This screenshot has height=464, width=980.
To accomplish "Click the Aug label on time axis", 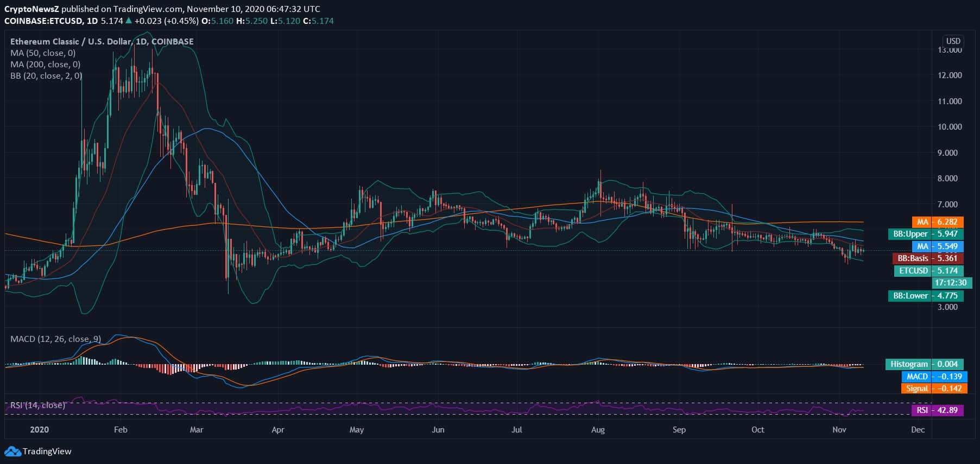I will pyautogui.click(x=597, y=429).
